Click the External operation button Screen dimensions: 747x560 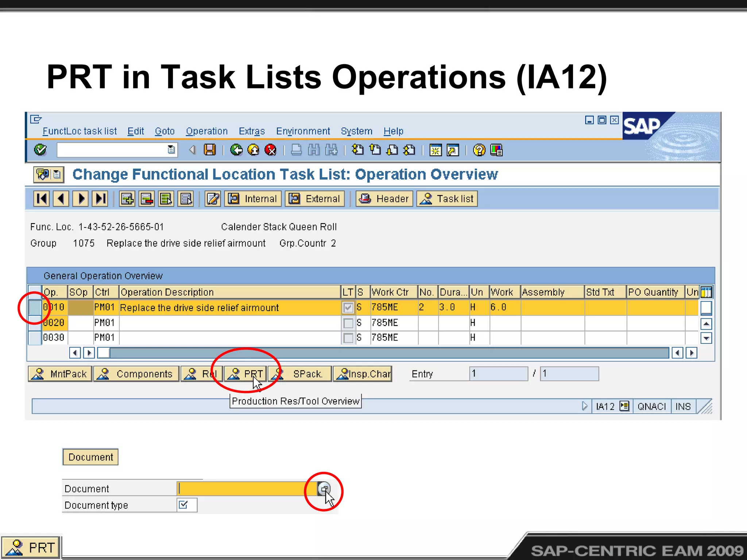tap(315, 199)
